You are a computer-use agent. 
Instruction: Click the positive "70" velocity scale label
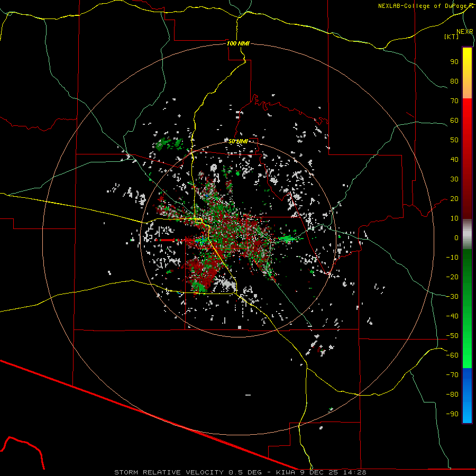pos(454,101)
